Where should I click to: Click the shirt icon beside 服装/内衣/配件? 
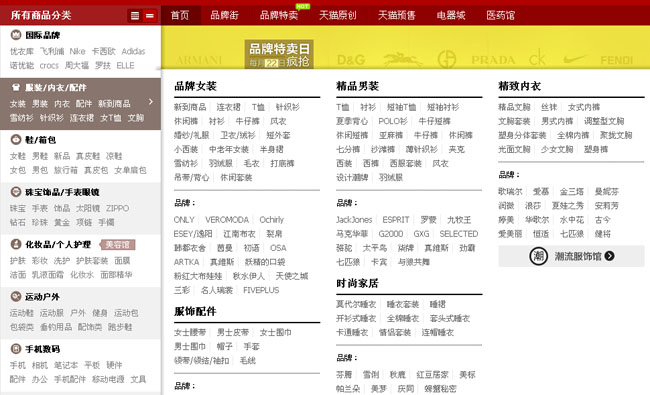[x=16, y=87]
